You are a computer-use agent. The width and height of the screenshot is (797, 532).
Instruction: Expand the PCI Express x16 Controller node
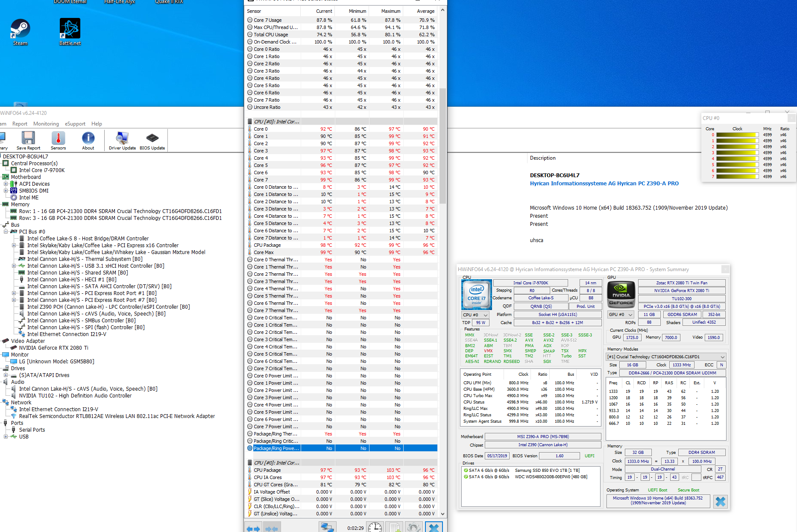[x=14, y=246]
